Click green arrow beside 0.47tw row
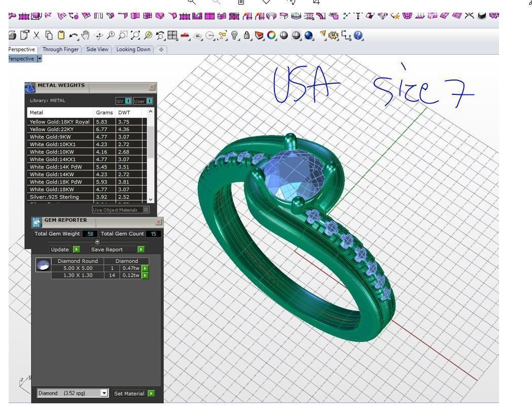Image resolution: width=532 pixels, height=415 pixels. tap(145, 268)
